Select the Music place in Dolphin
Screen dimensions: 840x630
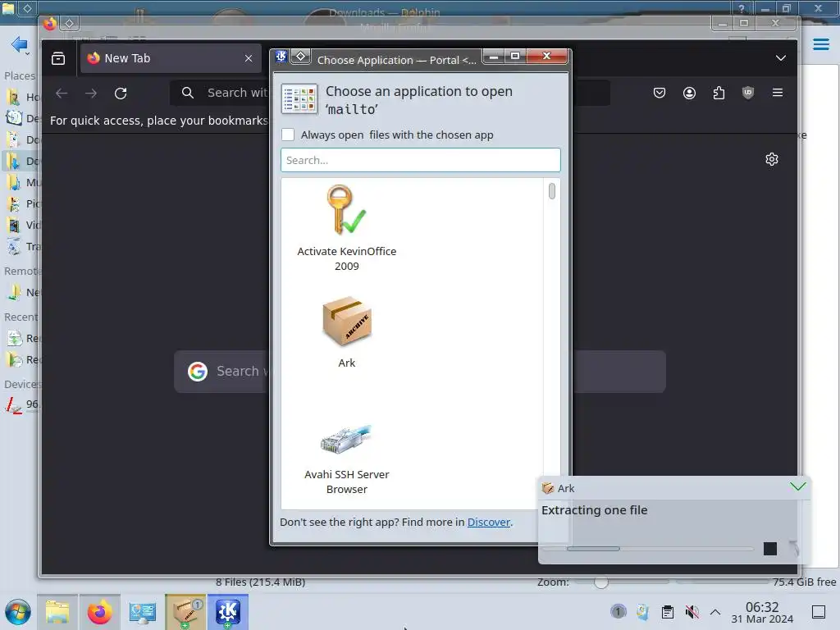(22, 182)
